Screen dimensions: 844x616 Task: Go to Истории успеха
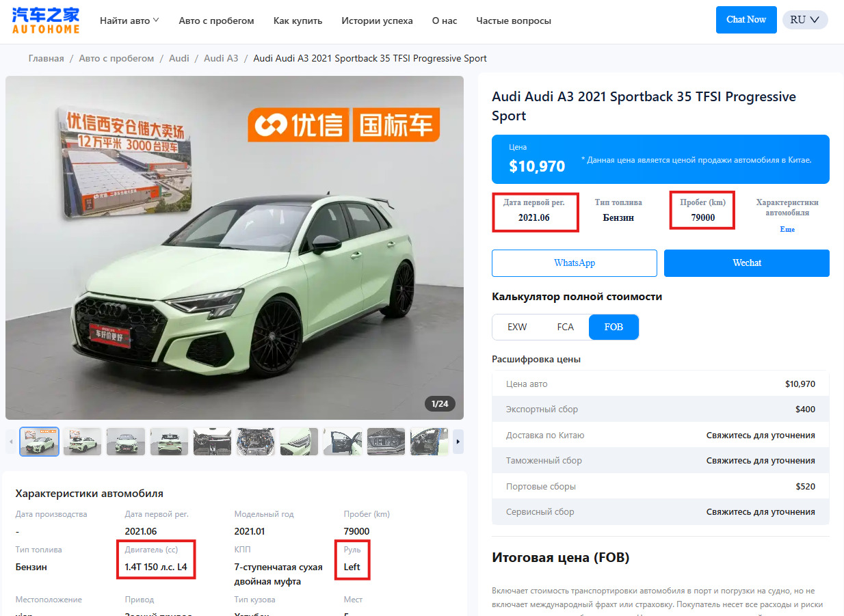[x=377, y=21]
